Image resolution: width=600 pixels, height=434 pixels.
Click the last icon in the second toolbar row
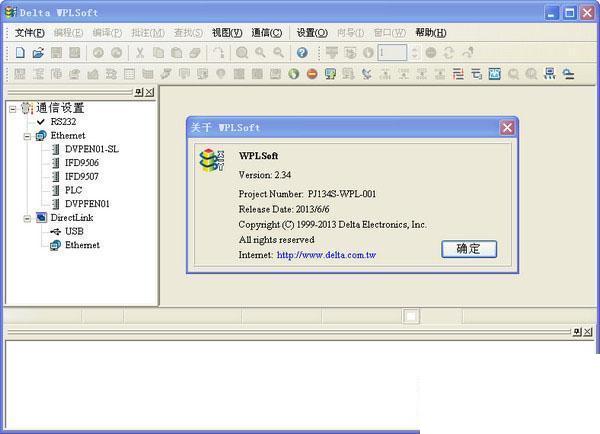569,73
